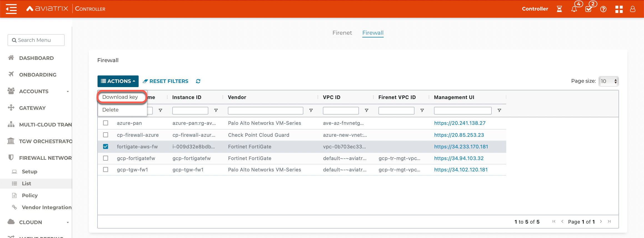Click the Aviatrix Controller logo

coord(66,9)
